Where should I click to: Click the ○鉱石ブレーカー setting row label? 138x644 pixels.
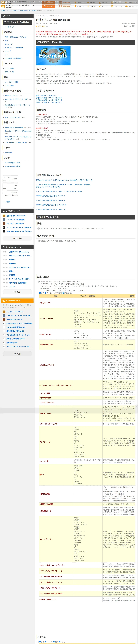45,303
